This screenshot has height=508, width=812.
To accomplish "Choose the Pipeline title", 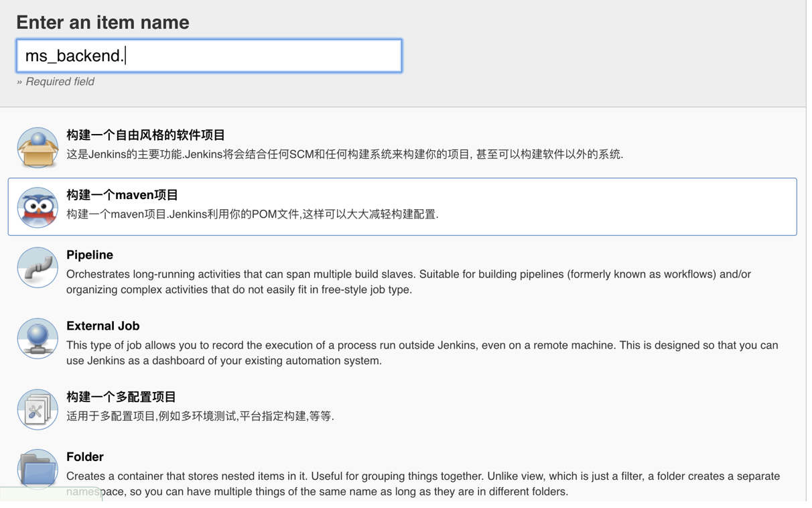I will click(x=90, y=255).
